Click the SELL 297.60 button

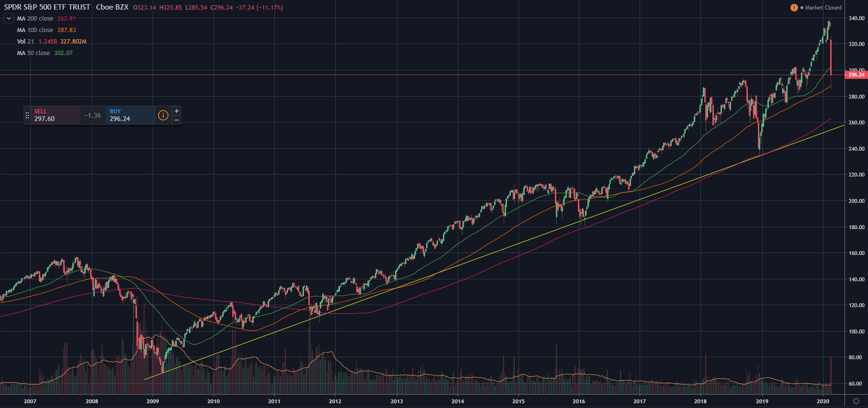coord(55,115)
